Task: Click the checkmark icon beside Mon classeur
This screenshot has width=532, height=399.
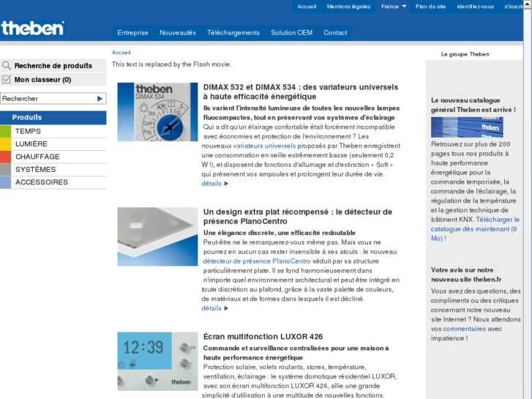Action: pos(7,80)
